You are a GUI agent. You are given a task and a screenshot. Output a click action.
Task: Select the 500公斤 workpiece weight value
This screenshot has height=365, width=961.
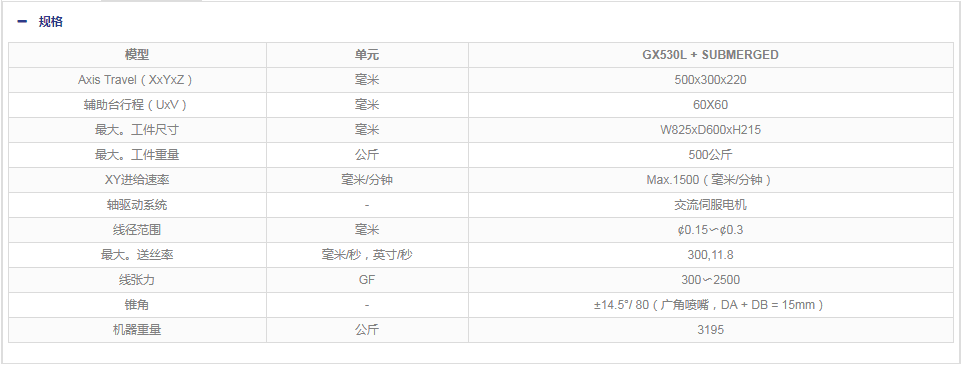click(x=710, y=155)
